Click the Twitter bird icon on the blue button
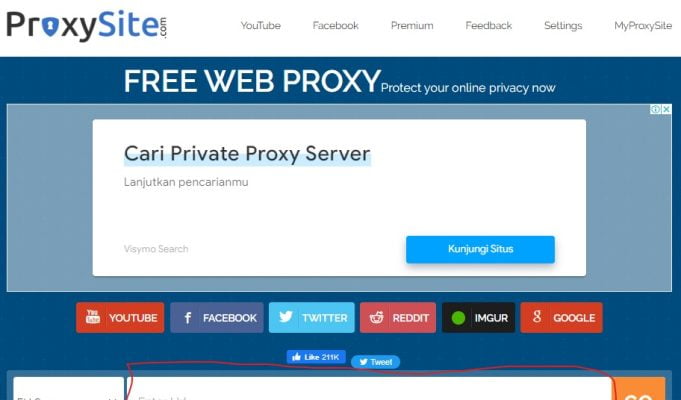Image resolution: width=681 pixels, height=400 pixels. pyautogui.click(x=286, y=317)
